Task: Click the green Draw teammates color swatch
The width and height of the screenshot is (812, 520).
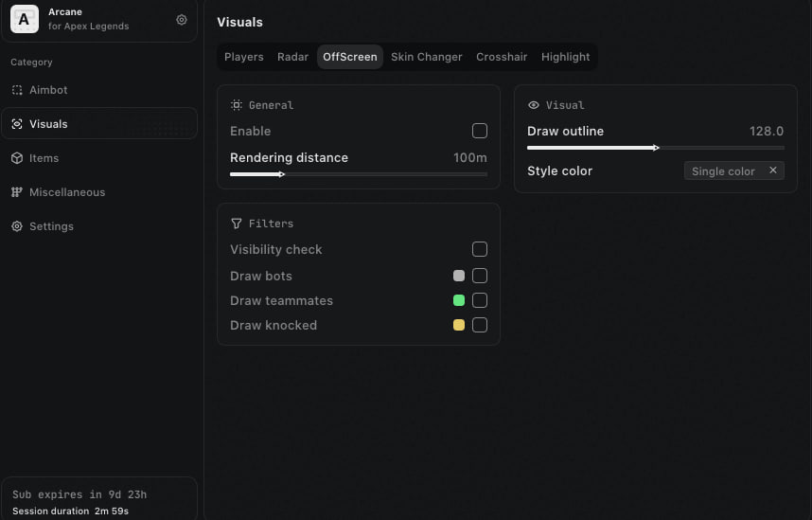Action: pos(459,300)
